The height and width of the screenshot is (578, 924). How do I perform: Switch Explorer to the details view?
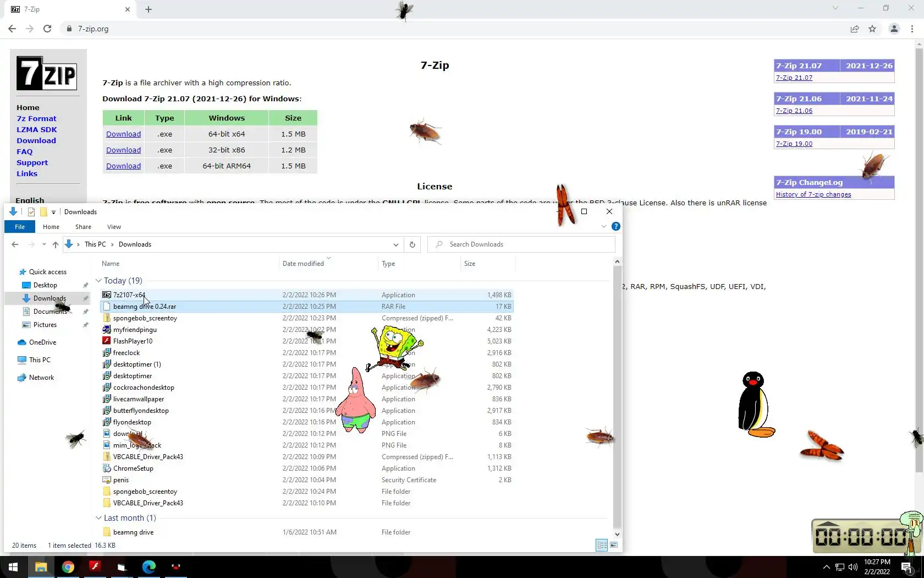602,546
